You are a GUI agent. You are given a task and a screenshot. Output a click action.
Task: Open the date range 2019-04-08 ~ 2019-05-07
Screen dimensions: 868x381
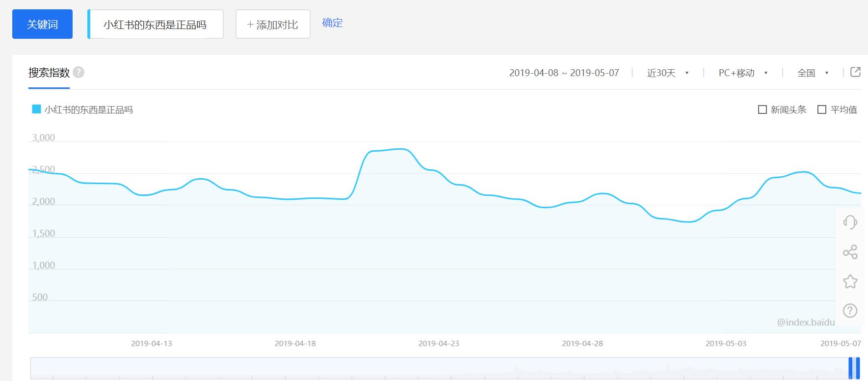tap(564, 73)
